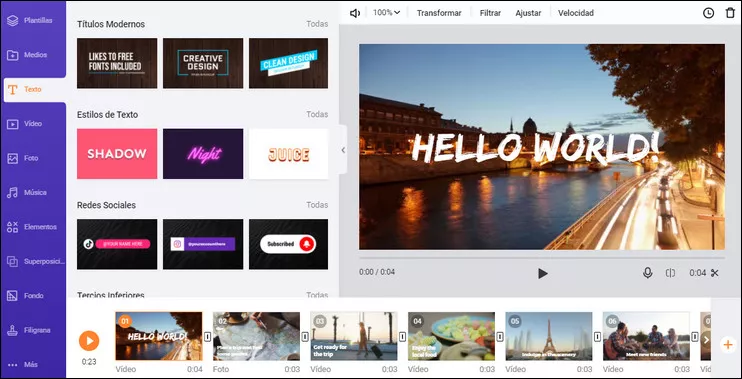Viewport: 742px width, 379px height.
Task: Click the Velocidad button
Action: point(575,13)
